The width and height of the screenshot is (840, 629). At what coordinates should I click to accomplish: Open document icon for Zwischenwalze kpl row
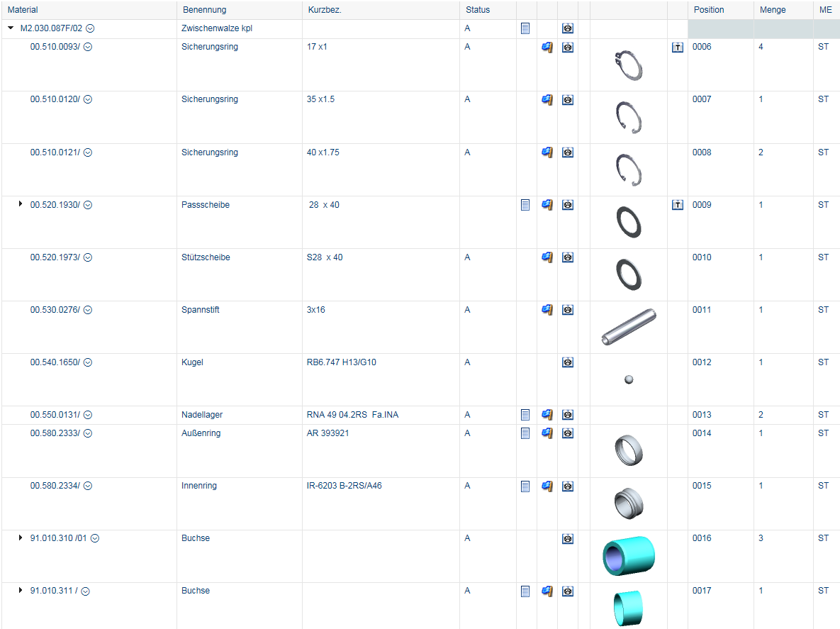coord(525,28)
